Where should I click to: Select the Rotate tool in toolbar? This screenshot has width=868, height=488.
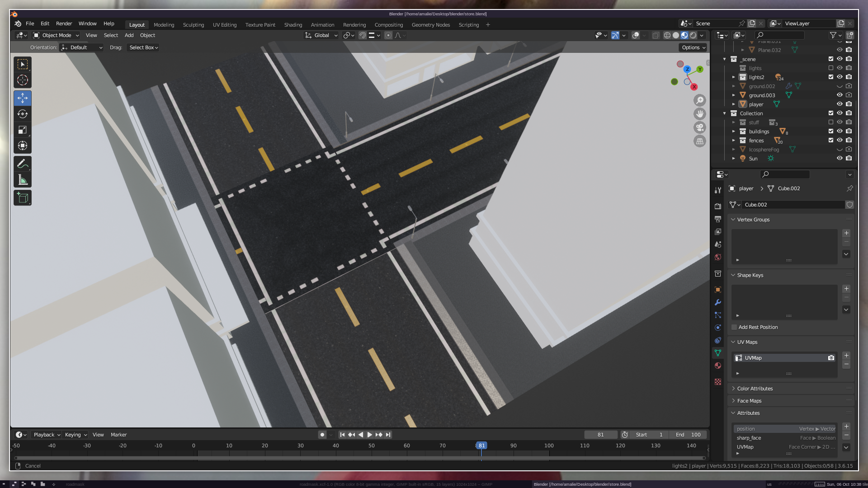coord(23,114)
